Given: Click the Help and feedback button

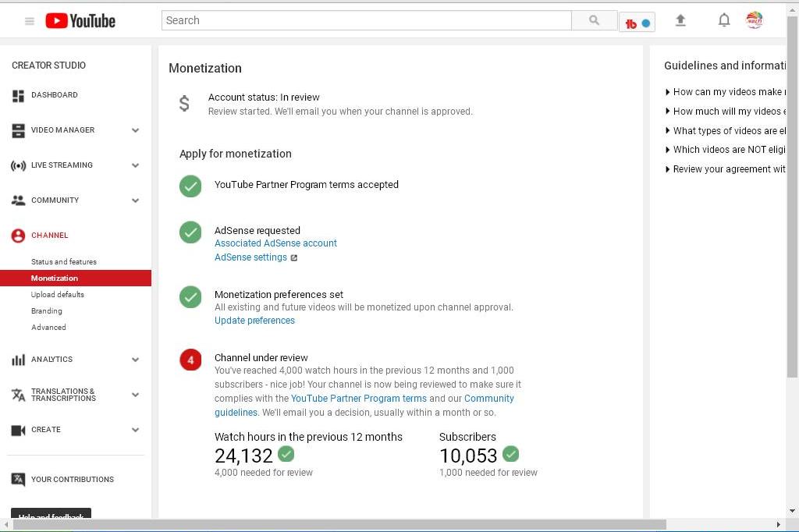Looking at the screenshot, I should coord(51,513).
